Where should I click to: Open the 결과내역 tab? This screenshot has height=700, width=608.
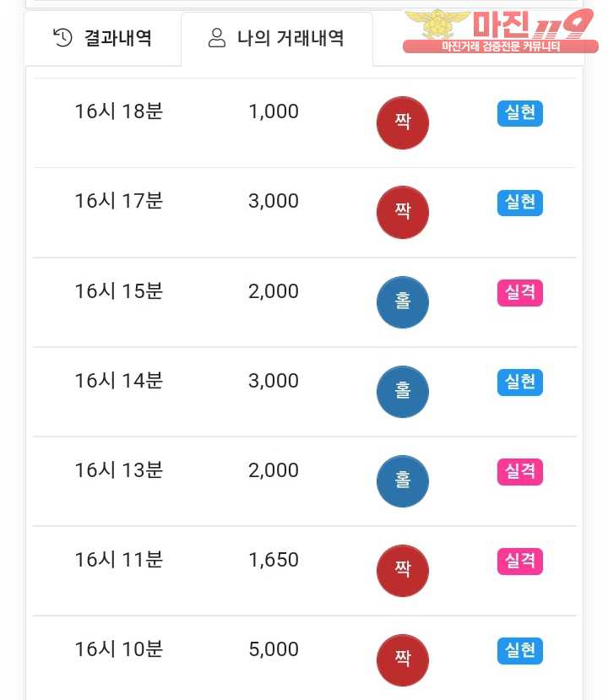102,38
